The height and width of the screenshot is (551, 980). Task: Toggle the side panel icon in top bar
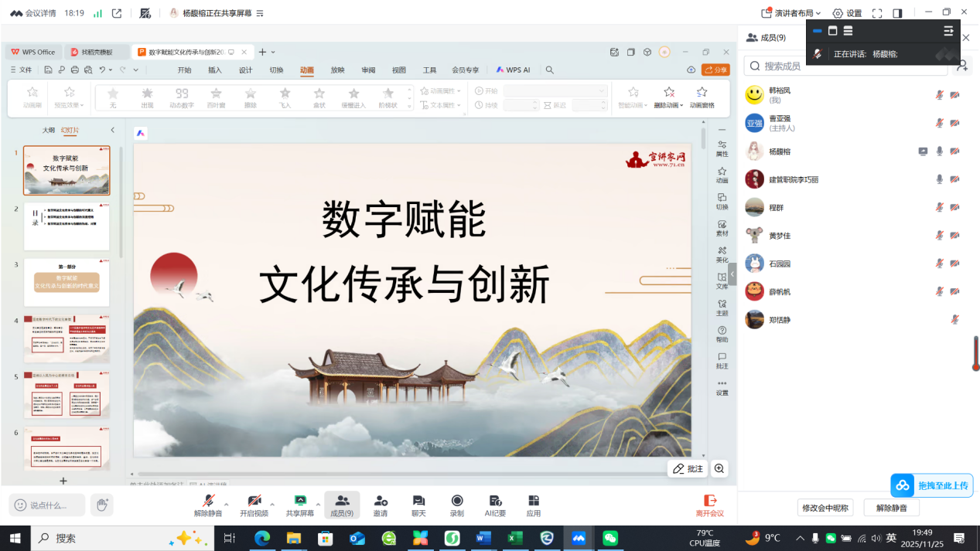[x=897, y=13]
